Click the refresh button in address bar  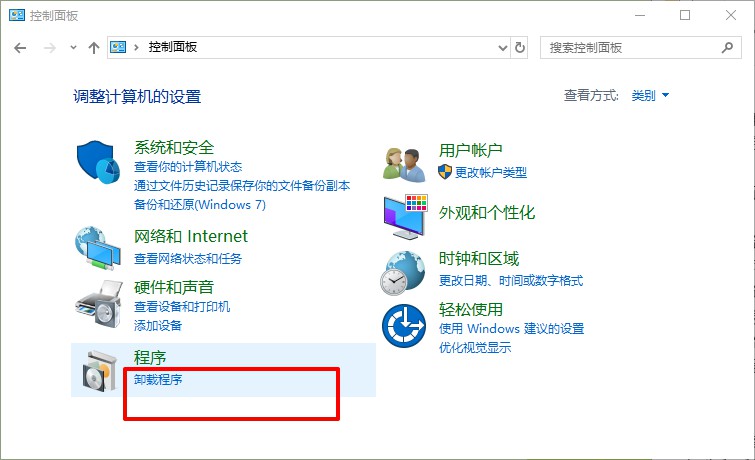tap(520, 47)
